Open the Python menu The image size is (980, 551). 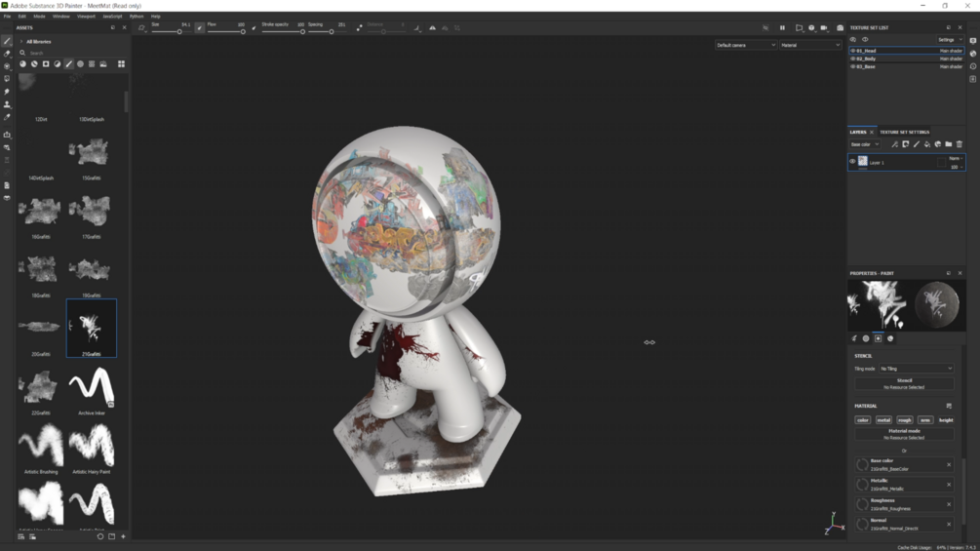[137, 17]
